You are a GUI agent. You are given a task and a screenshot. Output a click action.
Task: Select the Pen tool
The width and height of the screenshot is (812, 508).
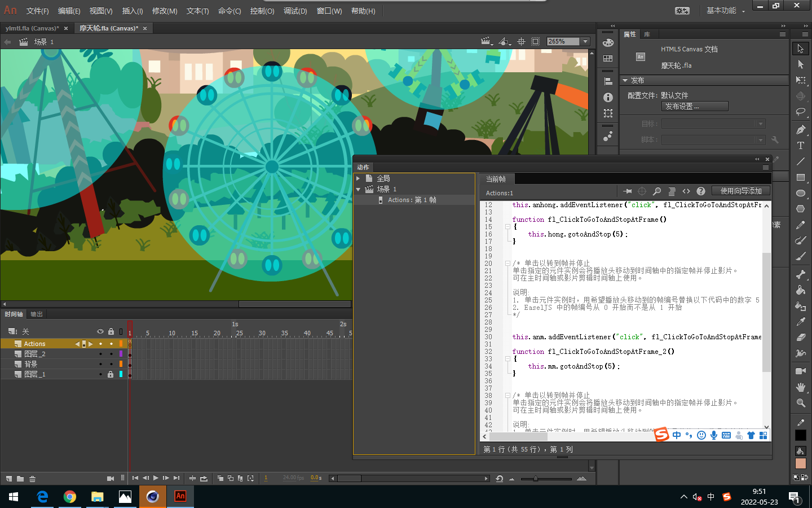(x=800, y=130)
